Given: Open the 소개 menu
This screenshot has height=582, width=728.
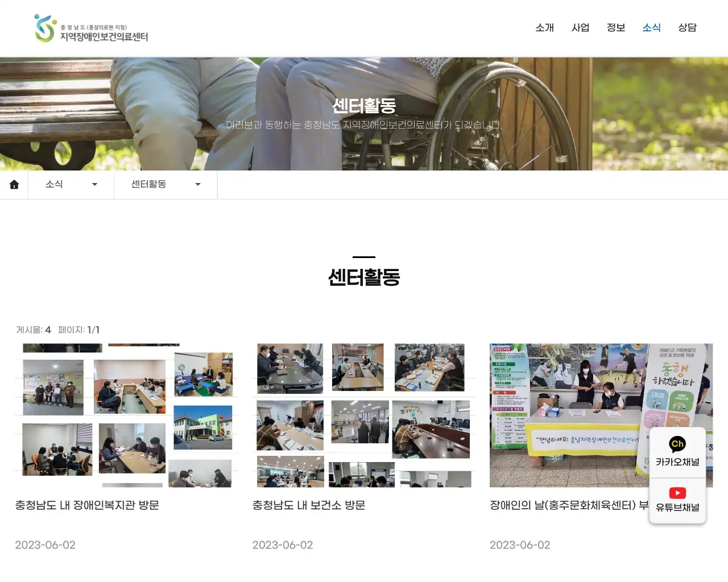Looking at the screenshot, I should (544, 27).
